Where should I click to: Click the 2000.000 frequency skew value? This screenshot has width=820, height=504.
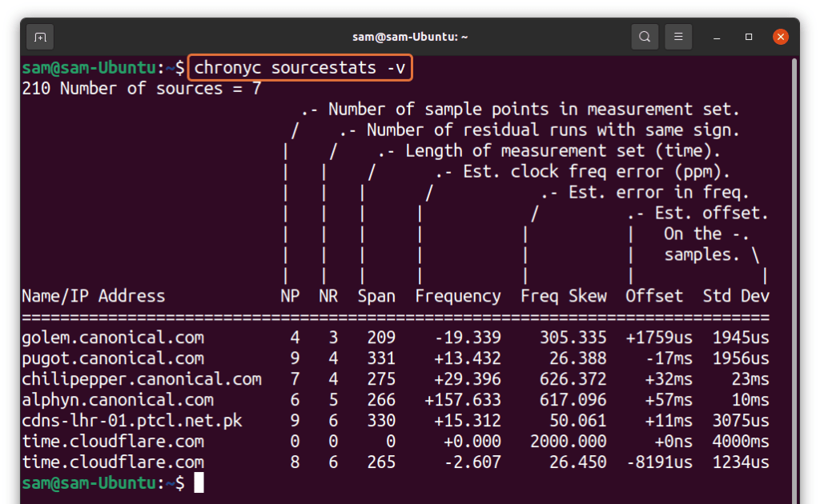coord(569,441)
